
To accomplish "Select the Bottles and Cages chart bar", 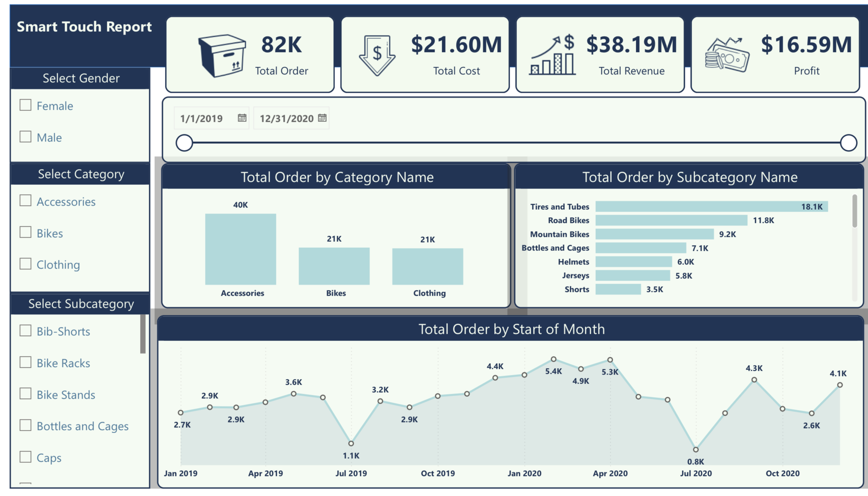I will pos(641,248).
